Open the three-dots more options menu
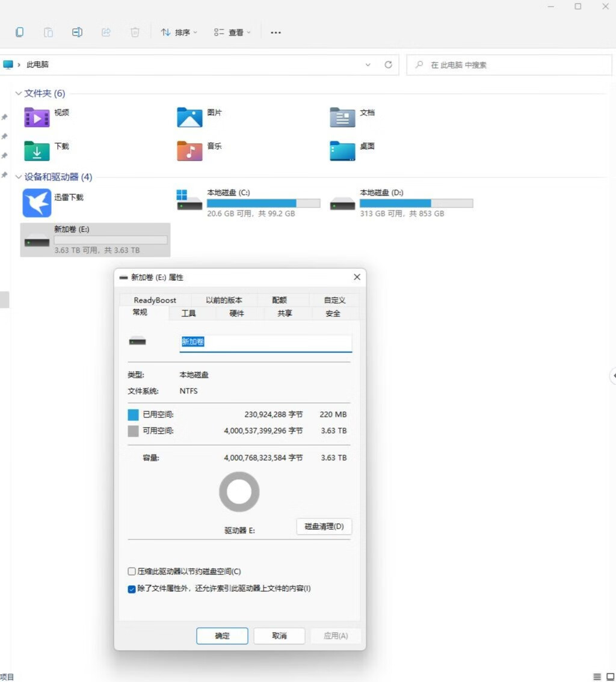This screenshot has width=616, height=682. 276,32
